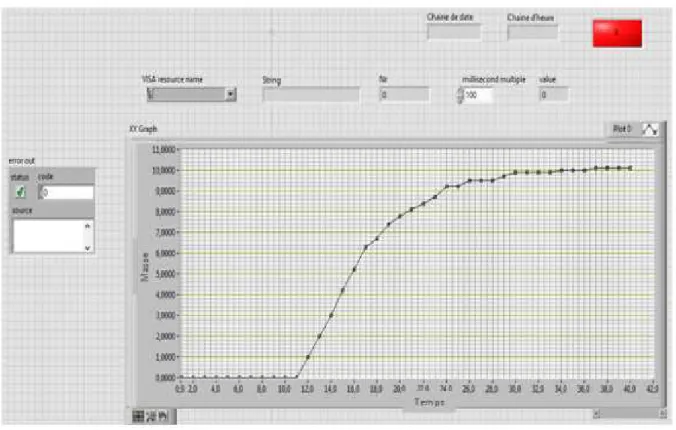This screenshot has height=430, width=676.
Task: Click the value indicator field
Action: 554,94
